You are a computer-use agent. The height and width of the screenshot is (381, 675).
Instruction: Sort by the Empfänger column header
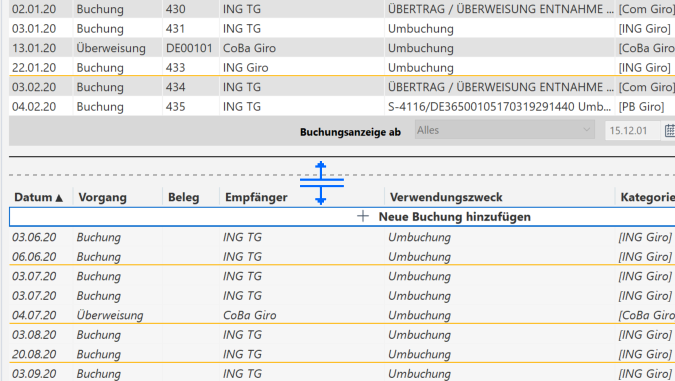point(256,197)
